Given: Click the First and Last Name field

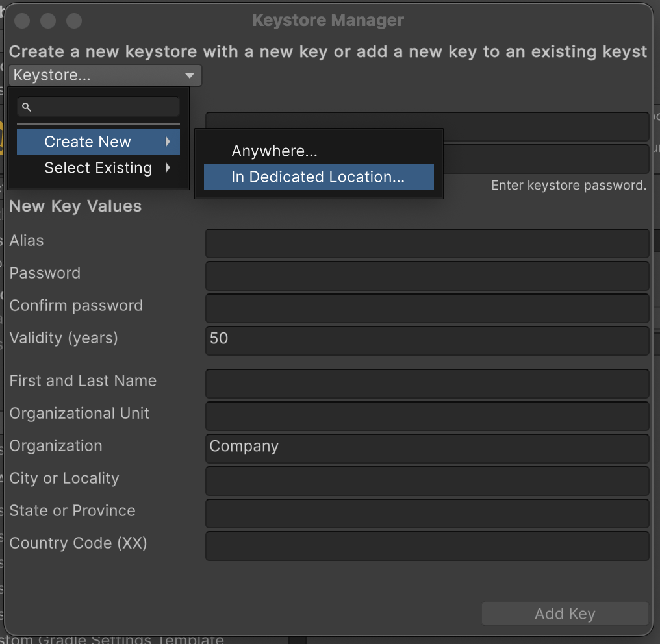Looking at the screenshot, I should tap(427, 384).
